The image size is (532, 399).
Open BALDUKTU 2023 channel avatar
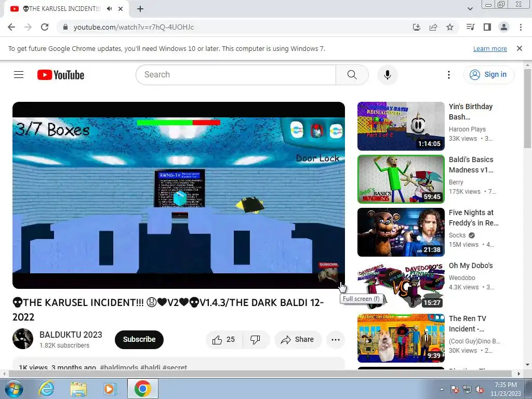(x=23, y=339)
